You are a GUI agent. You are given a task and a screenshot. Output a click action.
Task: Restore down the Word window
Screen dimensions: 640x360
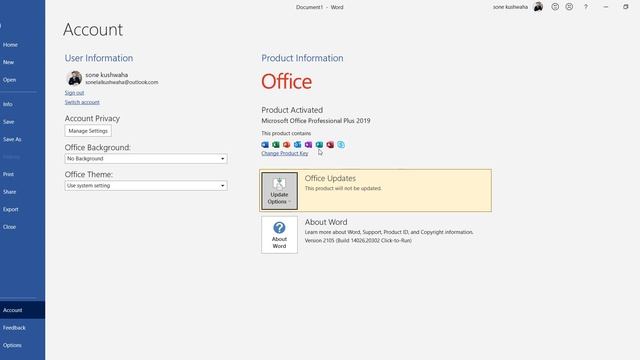point(625,7)
